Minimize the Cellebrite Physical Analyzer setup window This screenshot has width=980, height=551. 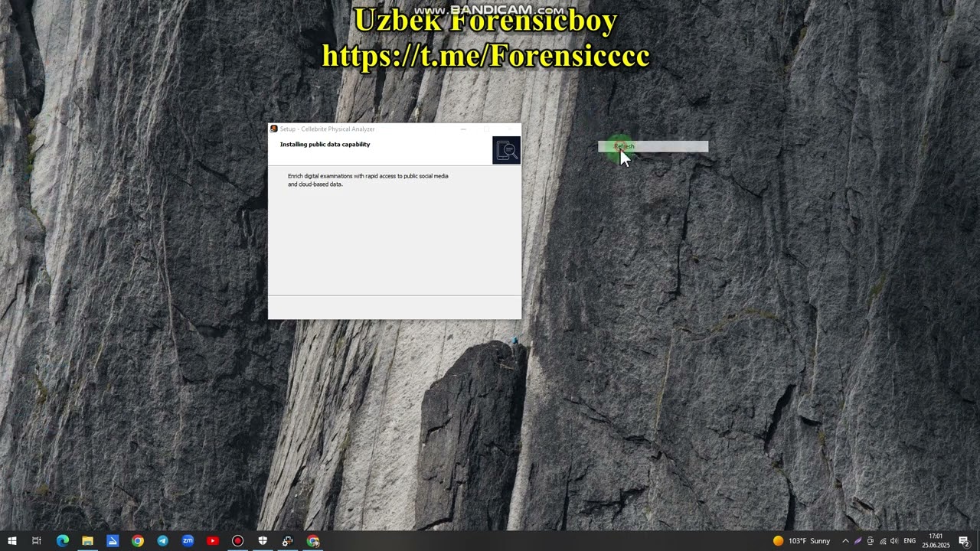(x=463, y=129)
